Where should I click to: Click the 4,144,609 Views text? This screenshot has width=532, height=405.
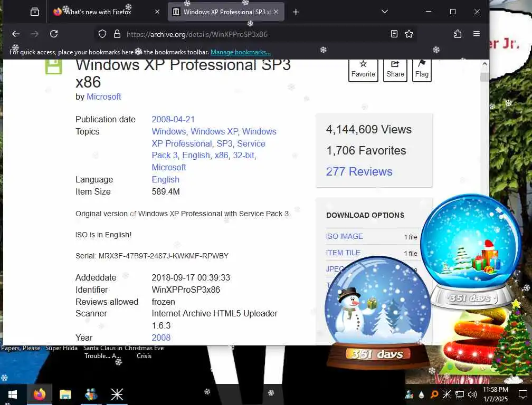click(x=369, y=130)
